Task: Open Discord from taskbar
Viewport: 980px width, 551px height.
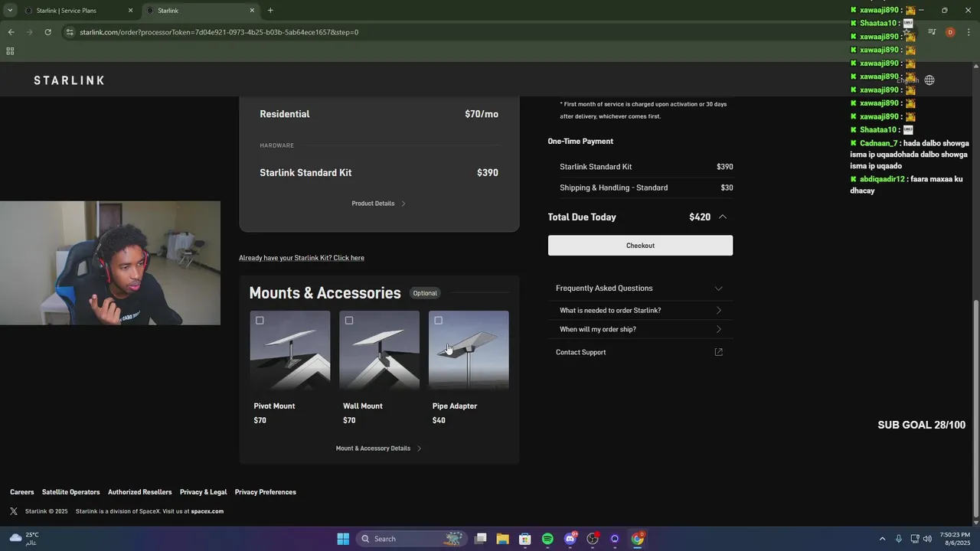Action: 570,539
